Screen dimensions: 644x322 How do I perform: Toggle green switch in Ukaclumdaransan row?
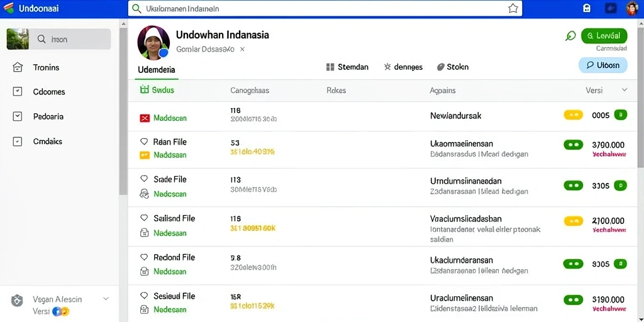[574, 264]
